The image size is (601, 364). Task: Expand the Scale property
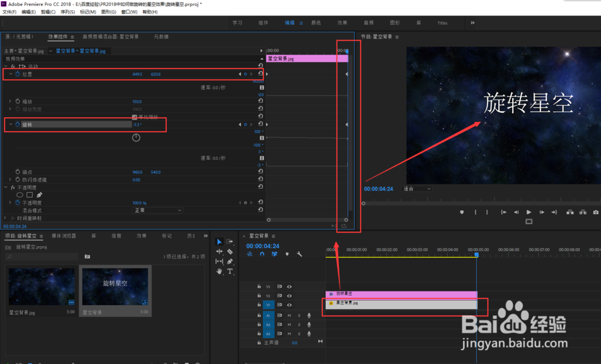10,102
